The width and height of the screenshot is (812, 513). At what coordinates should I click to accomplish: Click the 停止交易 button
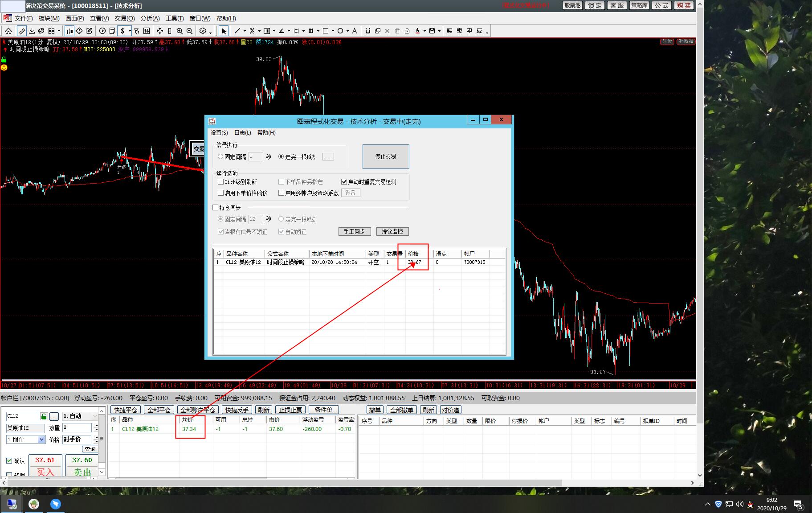[385, 156]
